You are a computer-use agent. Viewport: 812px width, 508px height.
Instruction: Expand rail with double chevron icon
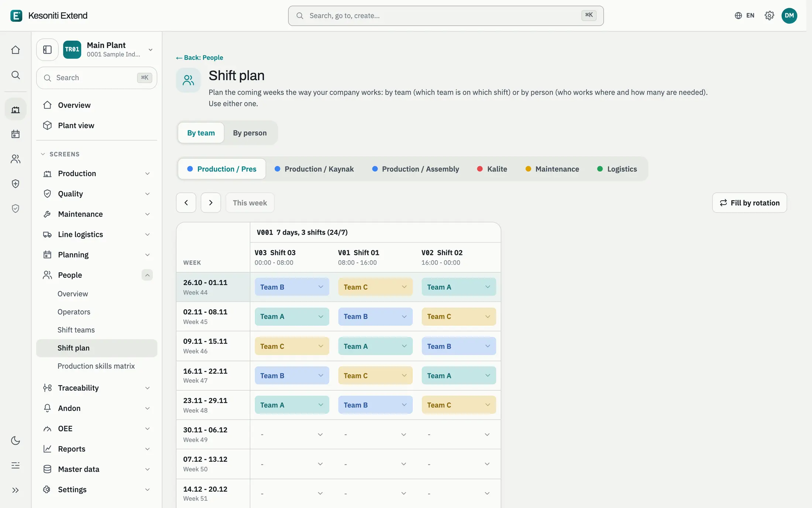(16, 490)
